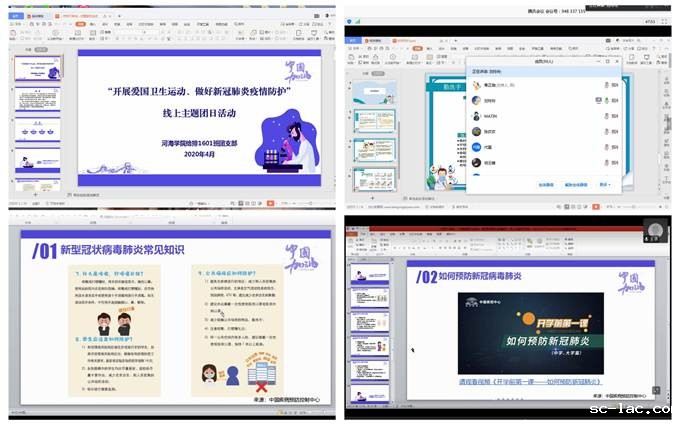Toggle 刘怀玲's microphone in the member list
The height and width of the screenshot is (425, 680).
coord(606,101)
